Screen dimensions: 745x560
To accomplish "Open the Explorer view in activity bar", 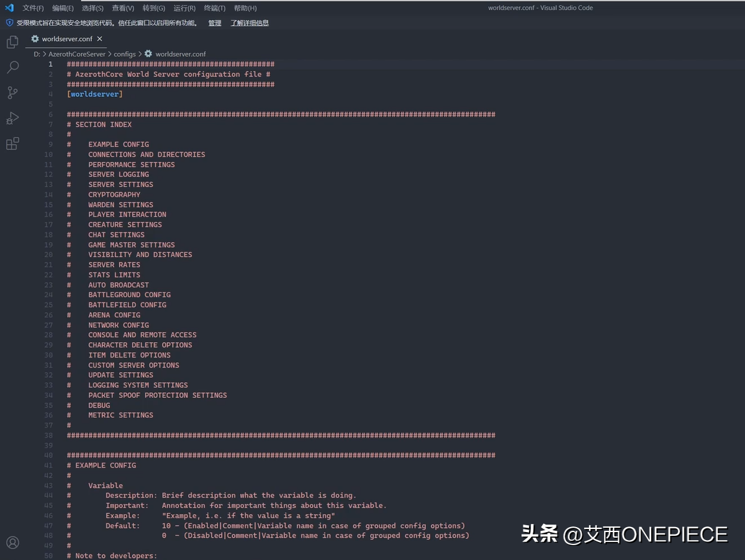I will pyautogui.click(x=12, y=42).
